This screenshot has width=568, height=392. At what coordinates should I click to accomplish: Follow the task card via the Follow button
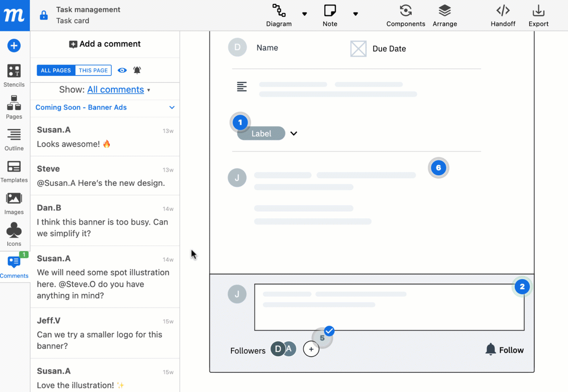tap(505, 349)
